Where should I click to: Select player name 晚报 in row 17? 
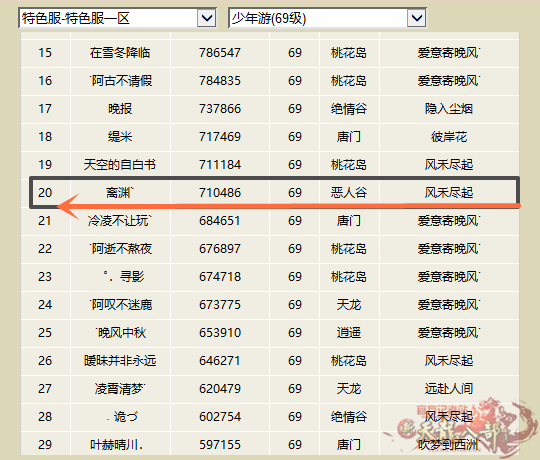tap(120, 109)
